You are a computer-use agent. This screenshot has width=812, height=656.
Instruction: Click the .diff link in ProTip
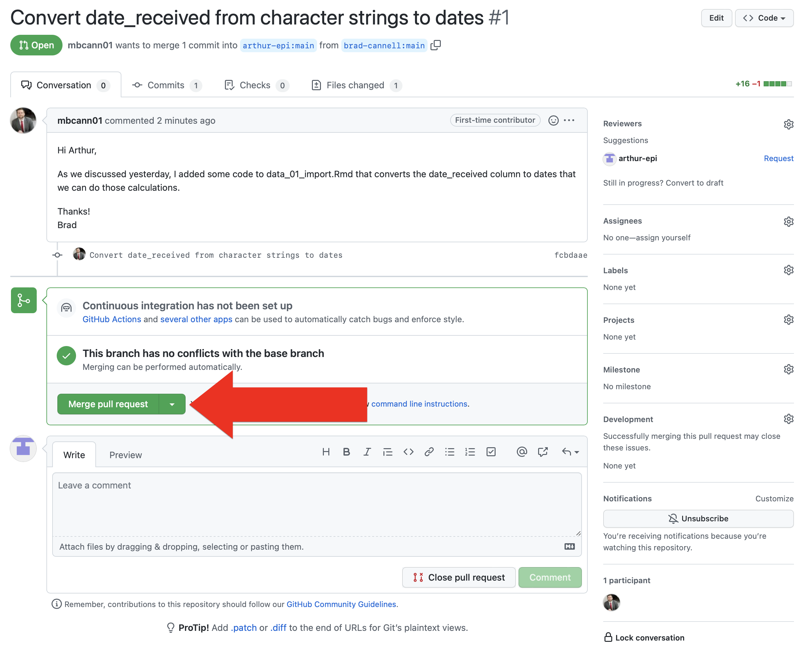[278, 628]
